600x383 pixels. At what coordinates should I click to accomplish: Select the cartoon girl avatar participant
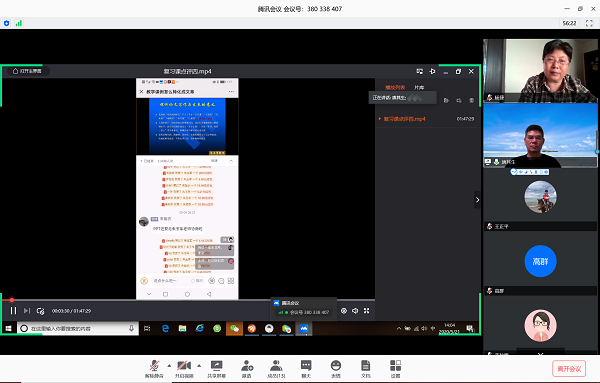point(540,326)
